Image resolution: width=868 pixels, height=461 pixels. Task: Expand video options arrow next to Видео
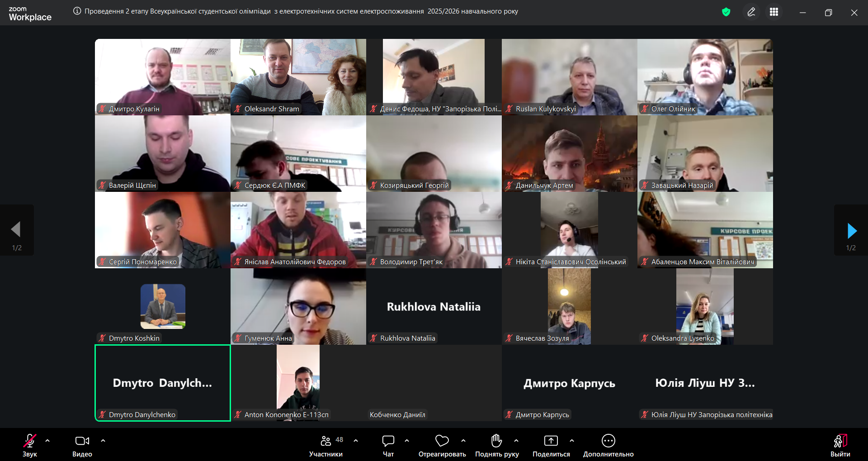103,441
